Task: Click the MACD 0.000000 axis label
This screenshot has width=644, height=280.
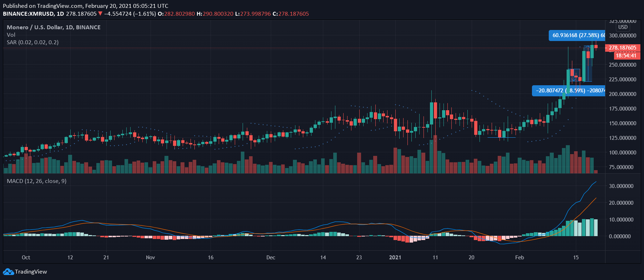Action: (620, 236)
